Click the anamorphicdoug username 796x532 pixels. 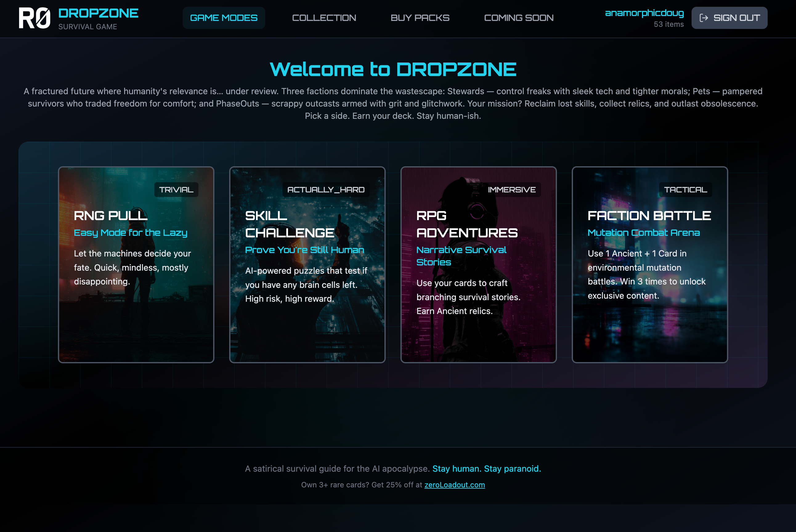click(x=644, y=13)
